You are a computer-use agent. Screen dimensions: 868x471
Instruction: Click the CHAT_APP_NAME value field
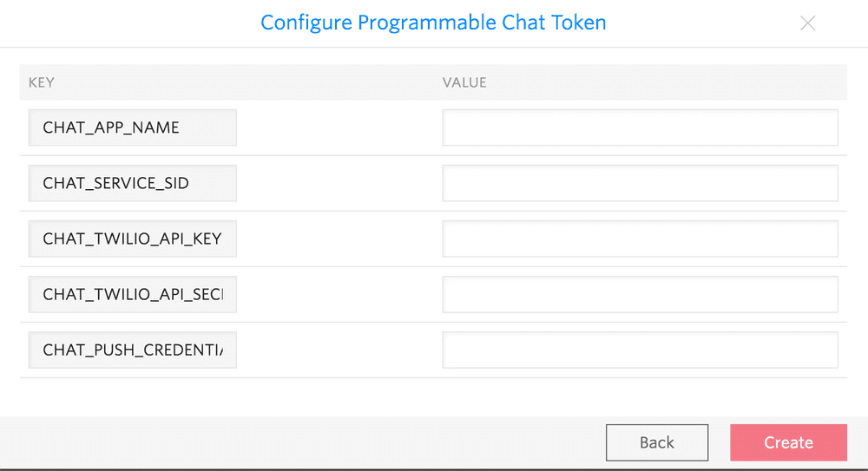pyautogui.click(x=640, y=128)
